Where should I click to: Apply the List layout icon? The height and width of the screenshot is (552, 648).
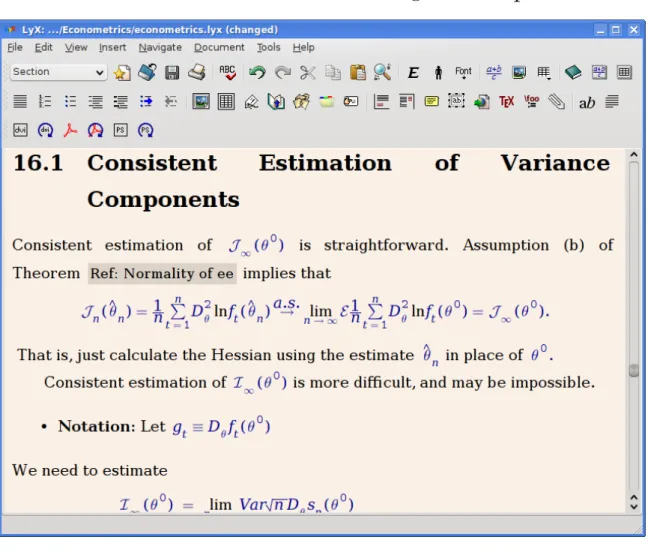click(x=95, y=102)
